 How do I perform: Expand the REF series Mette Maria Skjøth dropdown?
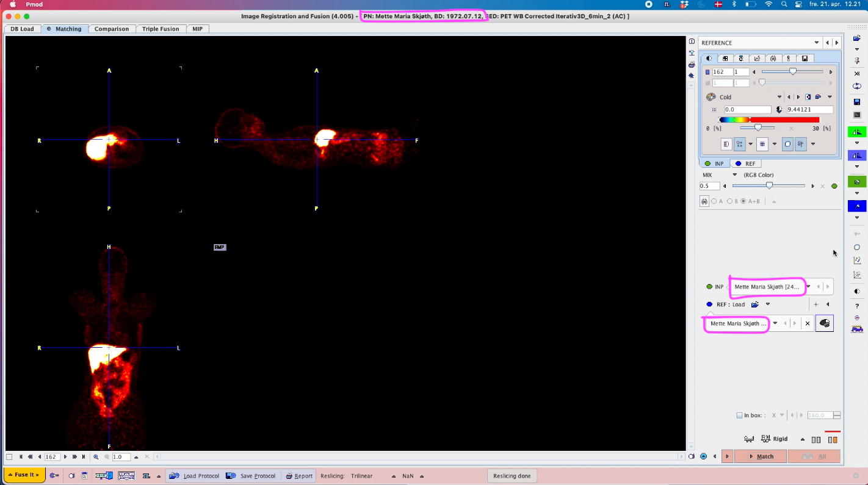775,323
